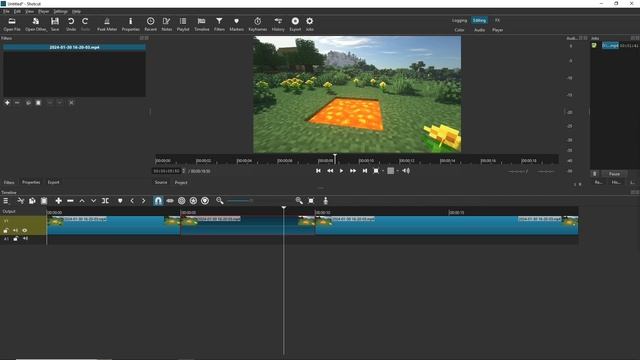Click the player volume speaker icon

click(x=406, y=171)
